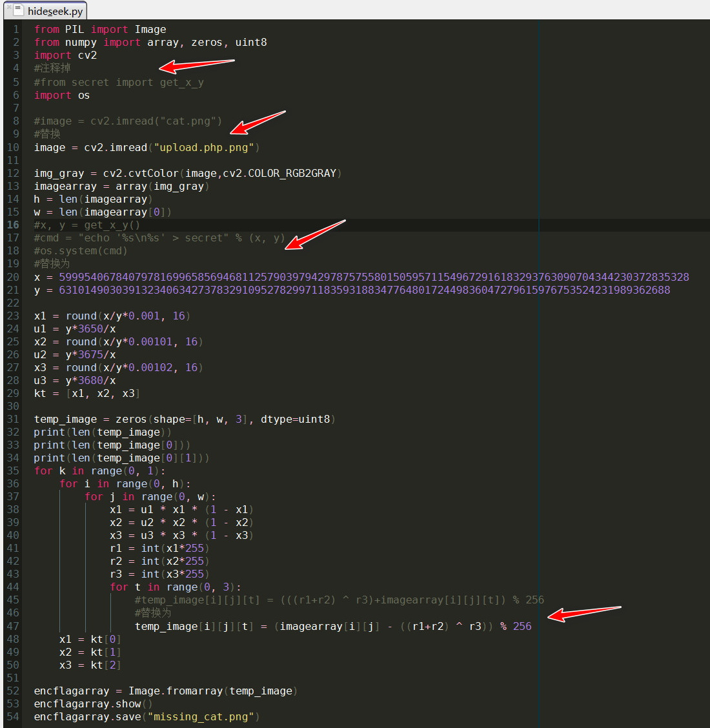Click the 'import os' line
The height and width of the screenshot is (728, 710).
pyautogui.click(x=62, y=95)
